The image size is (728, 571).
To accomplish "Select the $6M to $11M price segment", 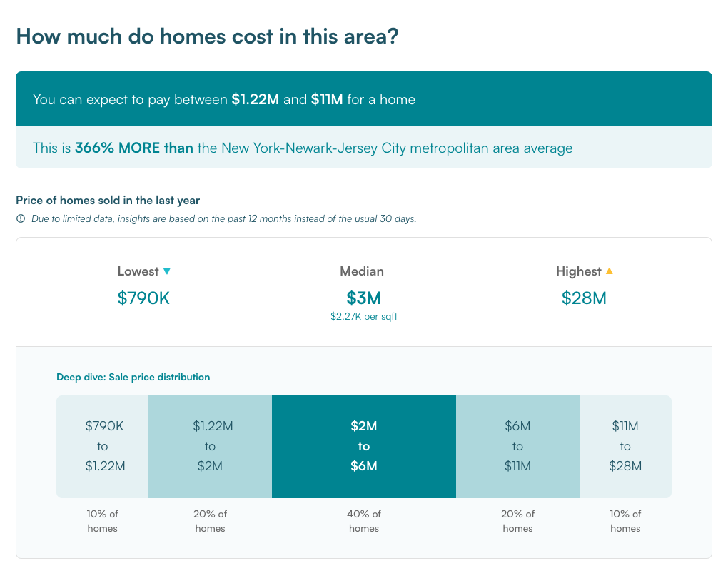I will 517,447.
